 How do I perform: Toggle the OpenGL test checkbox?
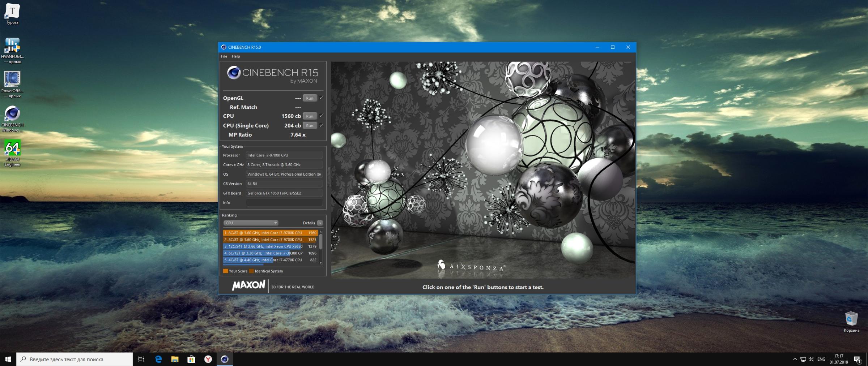point(321,98)
